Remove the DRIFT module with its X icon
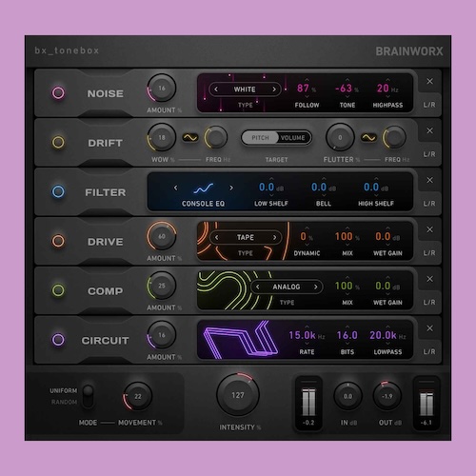 pyautogui.click(x=430, y=130)
